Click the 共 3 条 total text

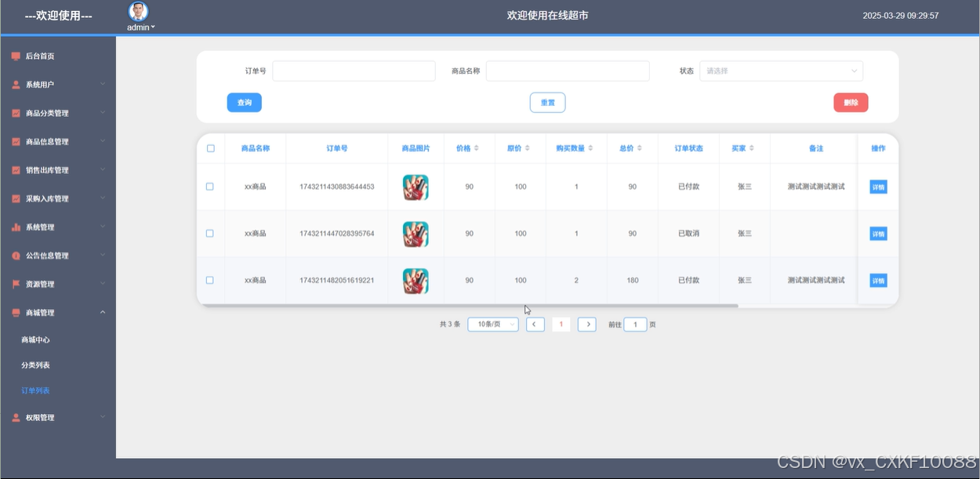point(450,325)
